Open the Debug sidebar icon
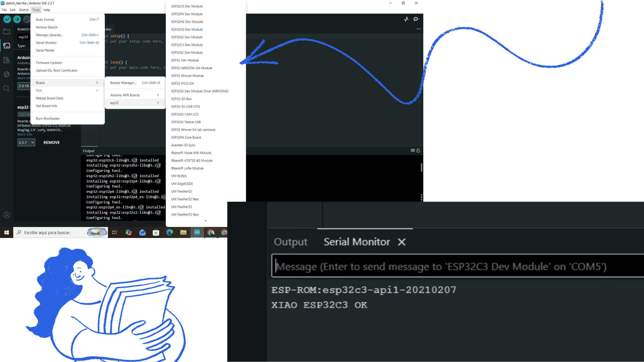Image resolution: width=644 pixels, height=362 pixels. 7,74
